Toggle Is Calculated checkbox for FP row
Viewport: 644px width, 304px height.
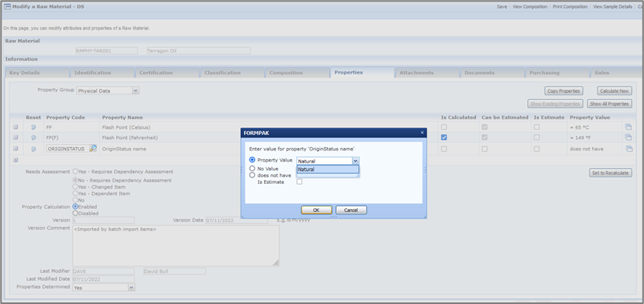[x=444, y=127]
